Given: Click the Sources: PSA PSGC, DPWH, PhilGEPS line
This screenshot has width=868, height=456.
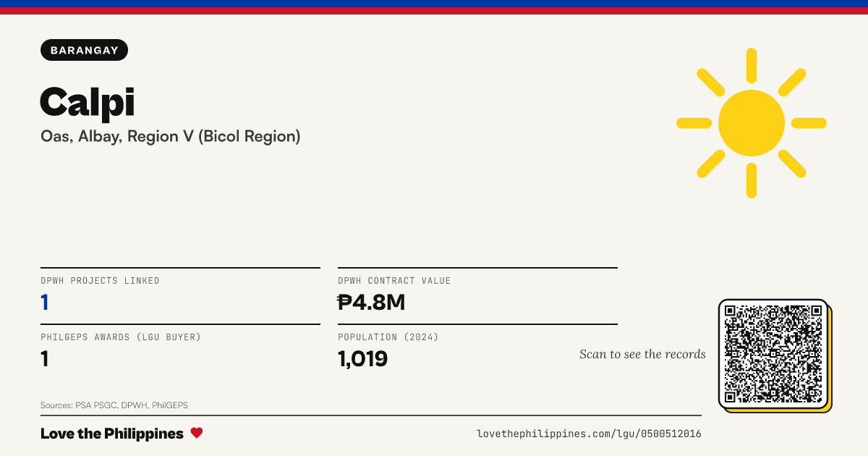Looking at the screenshot, I should (114, 405).
